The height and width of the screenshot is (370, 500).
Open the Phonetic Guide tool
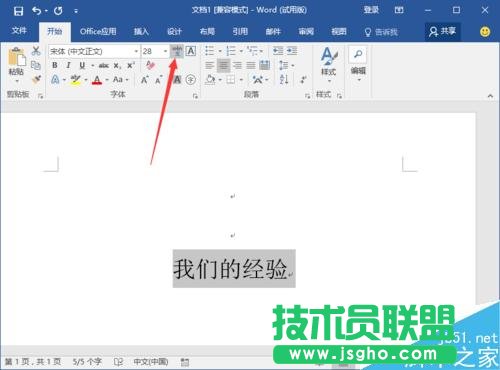pos(177,51)
